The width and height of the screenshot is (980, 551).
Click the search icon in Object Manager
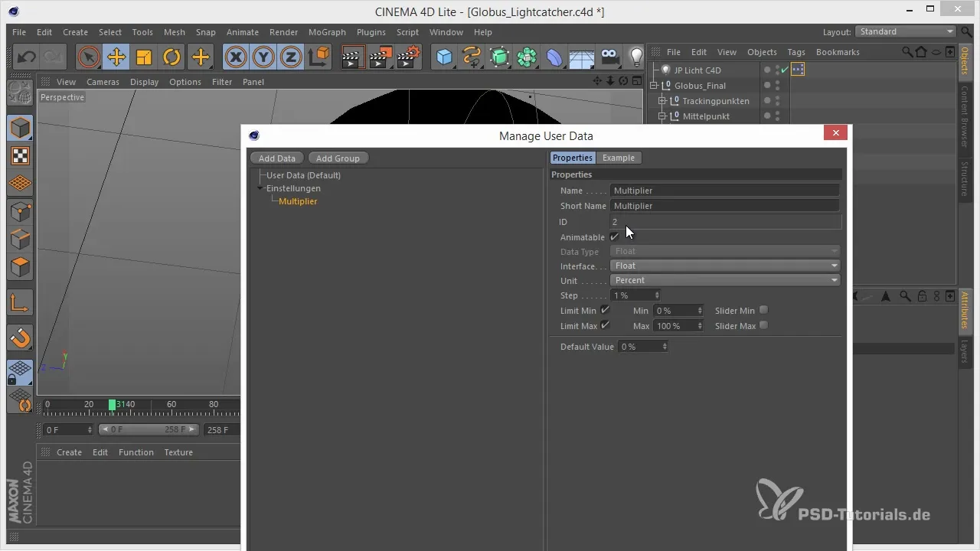(x=907, y=52)
